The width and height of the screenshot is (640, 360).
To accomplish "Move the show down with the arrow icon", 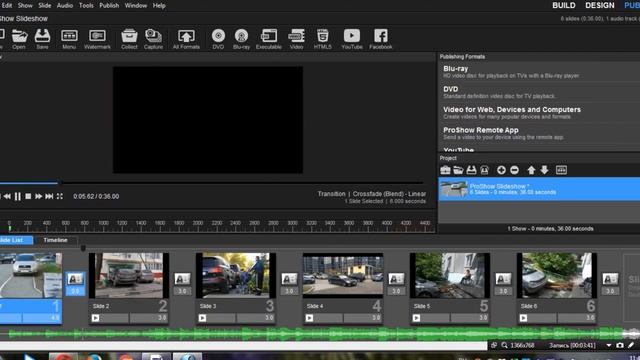I will tap(544, 170).
